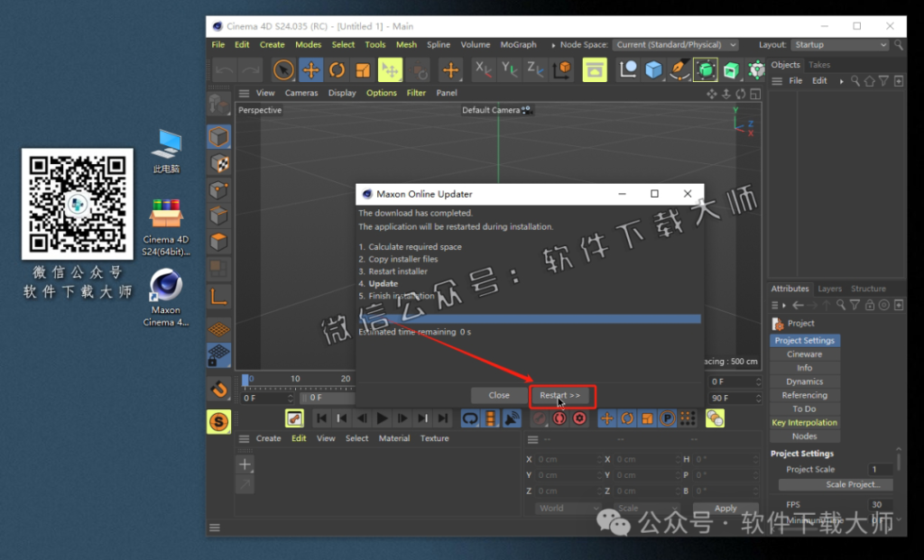
Task: Select the Move tool in the toolbar
Action: tap(310, 69)
